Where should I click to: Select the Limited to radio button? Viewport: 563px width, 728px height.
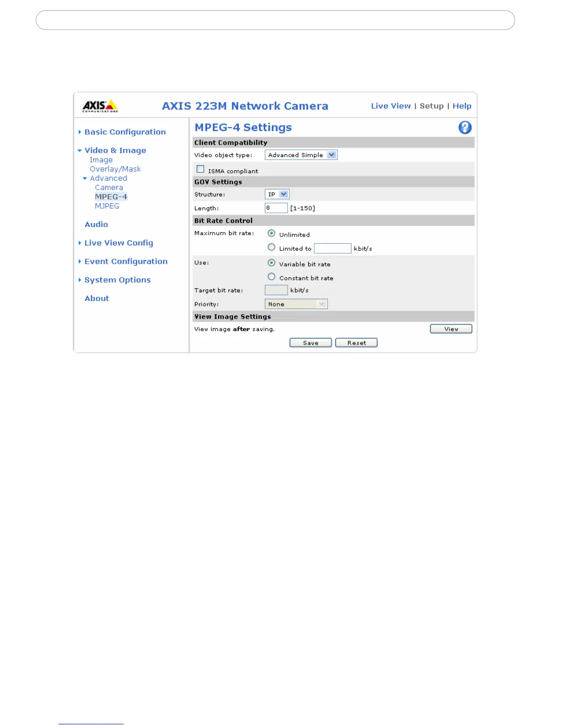[271, 247]
